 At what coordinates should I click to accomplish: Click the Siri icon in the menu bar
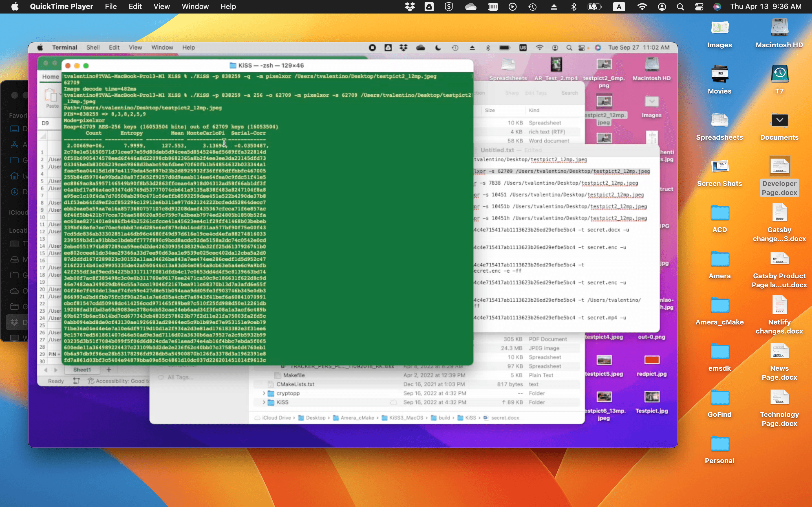[x=717, y=6]
